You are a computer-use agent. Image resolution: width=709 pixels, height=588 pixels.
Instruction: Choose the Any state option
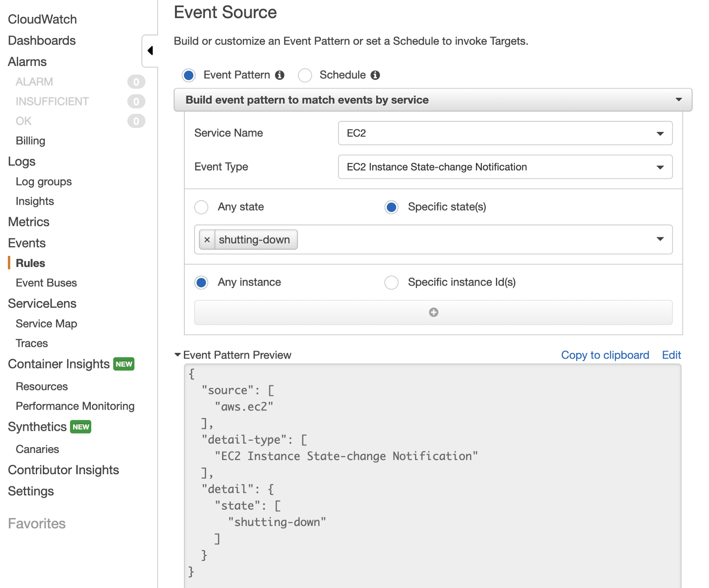(202, 207)
